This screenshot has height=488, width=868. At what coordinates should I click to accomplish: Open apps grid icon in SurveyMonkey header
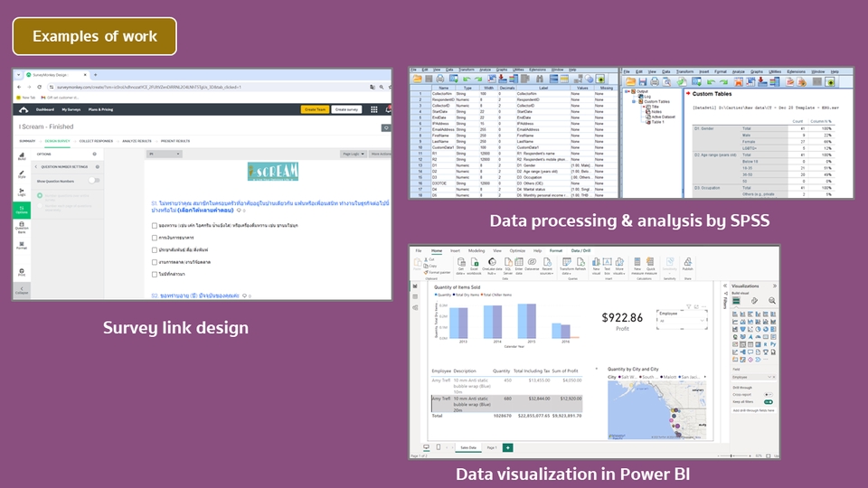coord(374,109)
